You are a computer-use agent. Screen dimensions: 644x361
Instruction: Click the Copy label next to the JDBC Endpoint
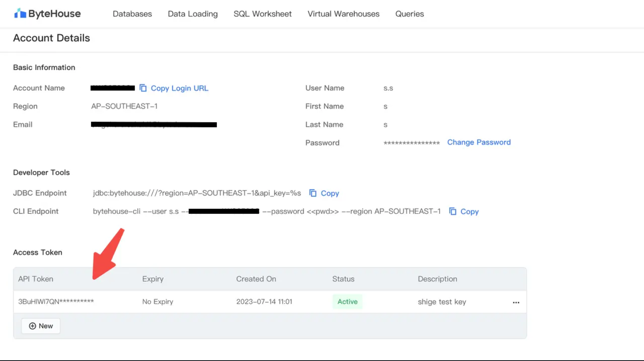pos(330,193)
